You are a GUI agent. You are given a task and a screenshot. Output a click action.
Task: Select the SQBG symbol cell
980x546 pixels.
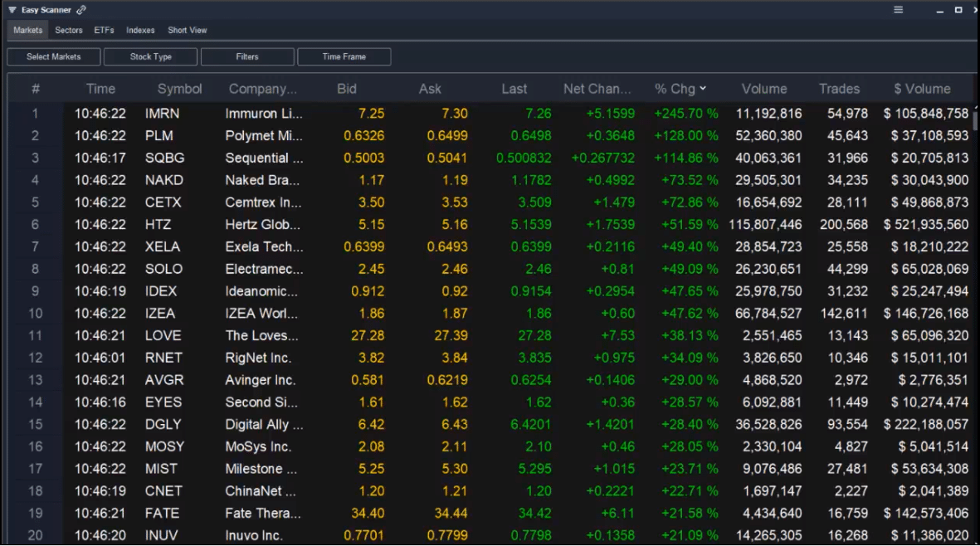(164, 158)
